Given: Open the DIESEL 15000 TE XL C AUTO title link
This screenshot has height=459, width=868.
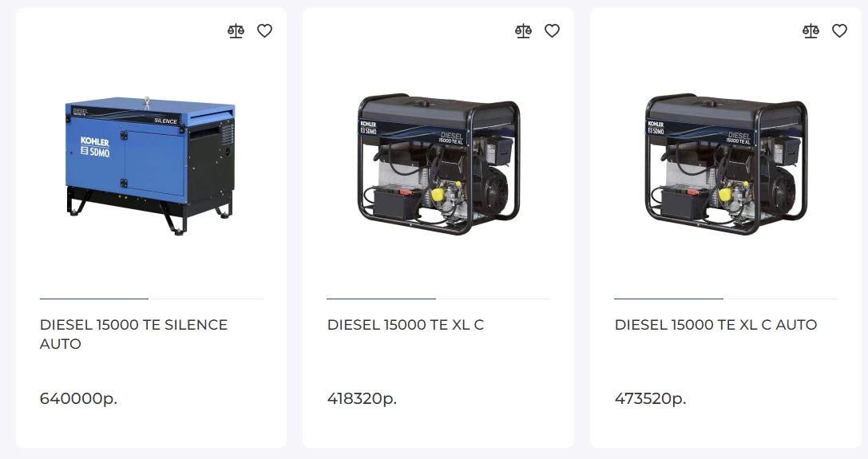Looking at the screenshot, I should (x=715, y=324).
